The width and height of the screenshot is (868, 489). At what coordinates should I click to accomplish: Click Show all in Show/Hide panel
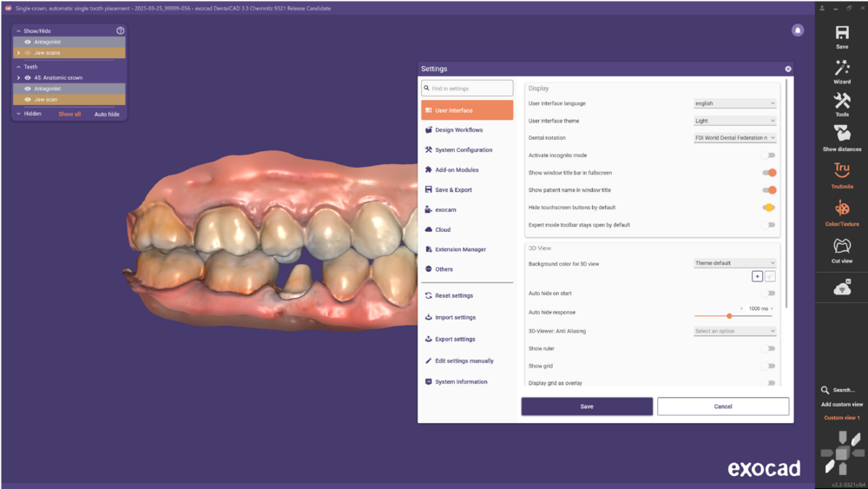[69, 114]
